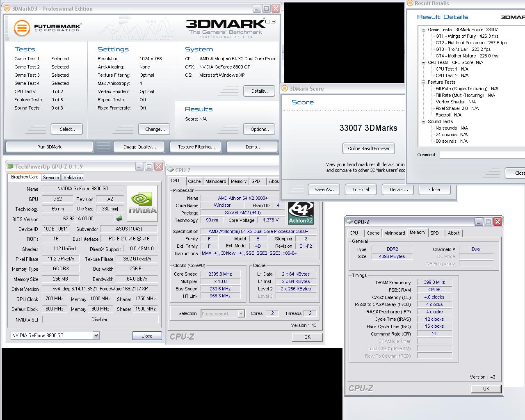Click the 33007 3DMarks score text
Viewport: 525px width, 420px height.
coord(368,128)
